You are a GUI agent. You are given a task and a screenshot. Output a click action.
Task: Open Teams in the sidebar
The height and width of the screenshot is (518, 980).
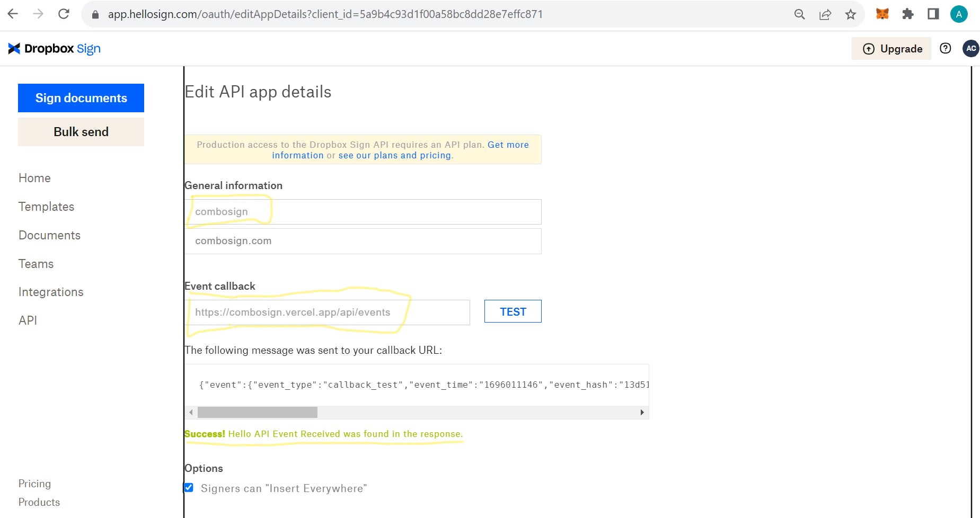(36, 264)
